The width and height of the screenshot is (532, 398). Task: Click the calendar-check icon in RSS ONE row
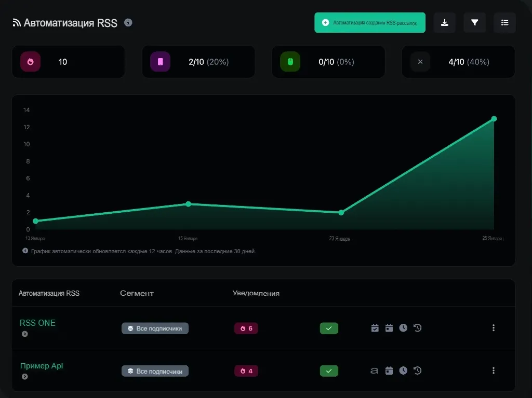375,328
